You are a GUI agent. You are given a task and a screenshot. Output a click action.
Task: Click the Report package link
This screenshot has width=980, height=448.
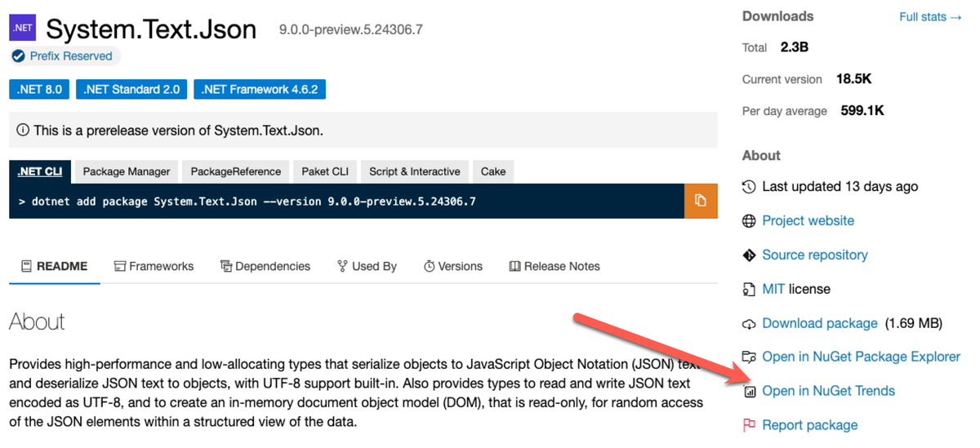(809, 425)
